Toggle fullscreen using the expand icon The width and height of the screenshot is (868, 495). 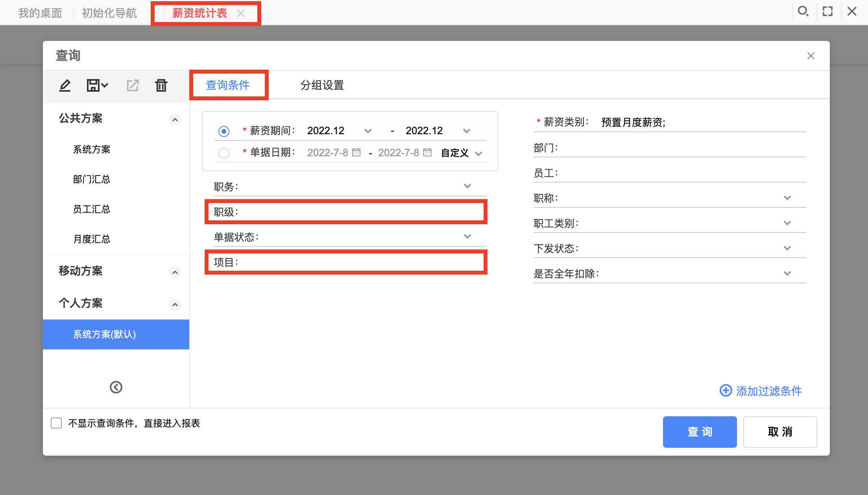click(827, 11)
